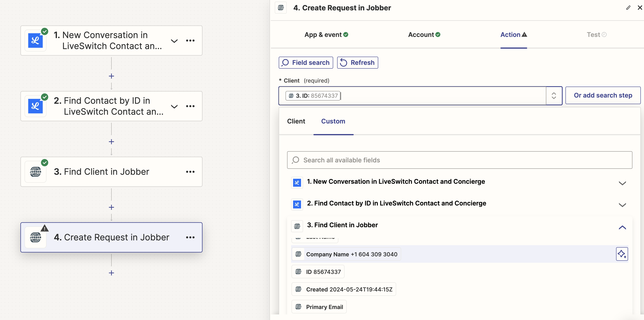Open the Test tab
The image size is (644, 320).
(x=596, y=35)
